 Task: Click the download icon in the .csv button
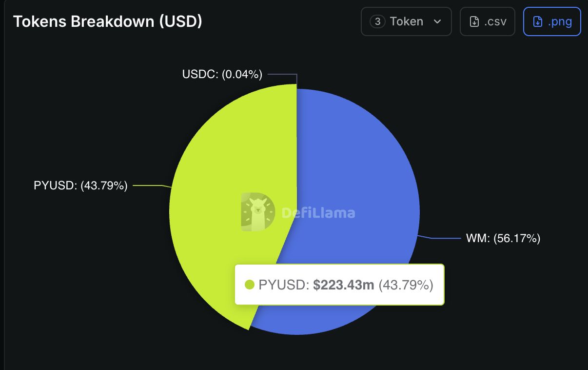[x=474, y=21]
